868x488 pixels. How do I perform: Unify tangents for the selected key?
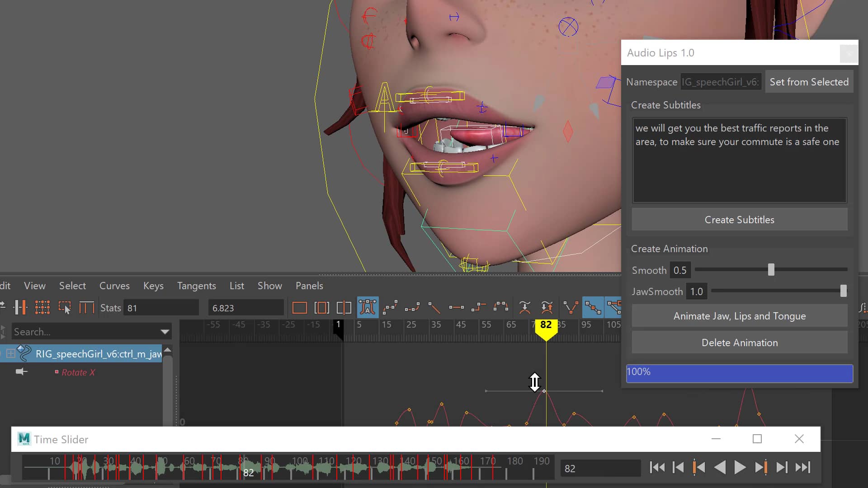[592, 307]
